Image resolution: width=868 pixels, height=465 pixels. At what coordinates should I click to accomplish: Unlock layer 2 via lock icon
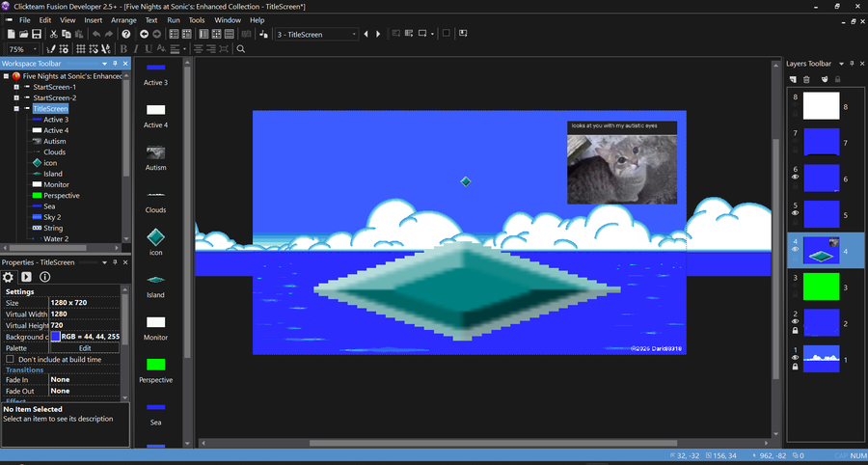[x=796, y=331]
